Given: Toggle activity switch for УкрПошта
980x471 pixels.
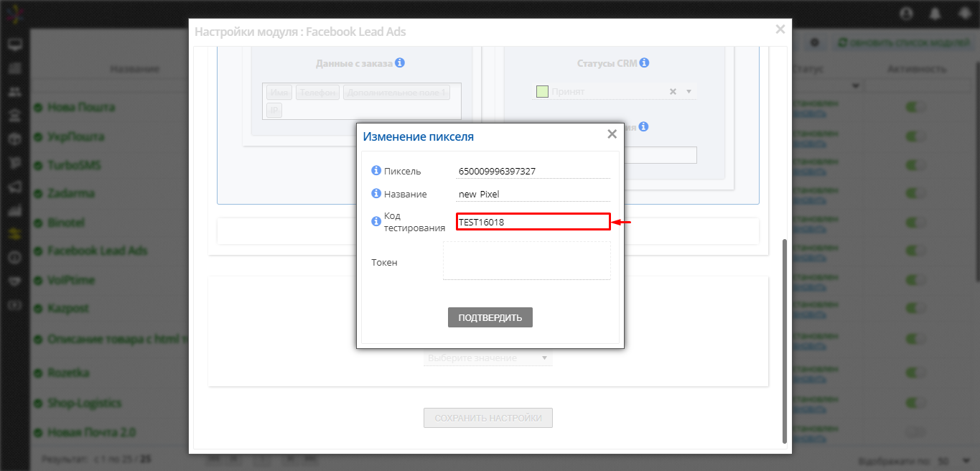Looking at the screenshot, I should pyautogui.click(x=915, y=136).
